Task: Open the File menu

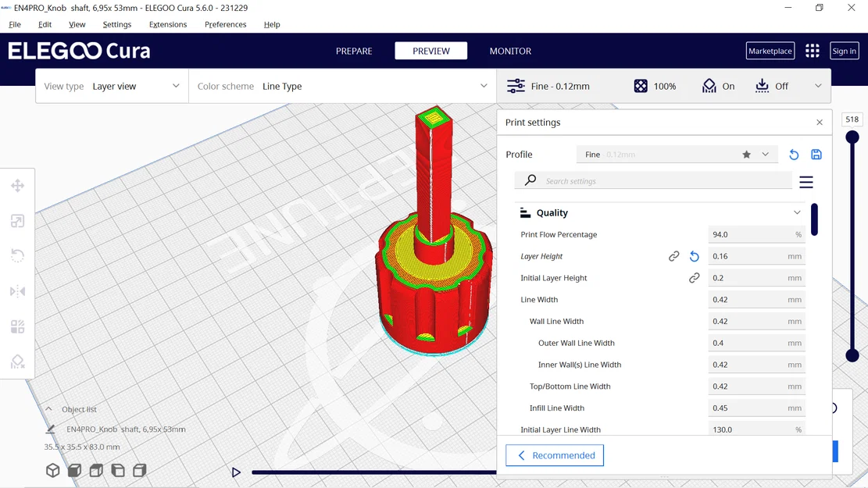Action: pos(15,24)
